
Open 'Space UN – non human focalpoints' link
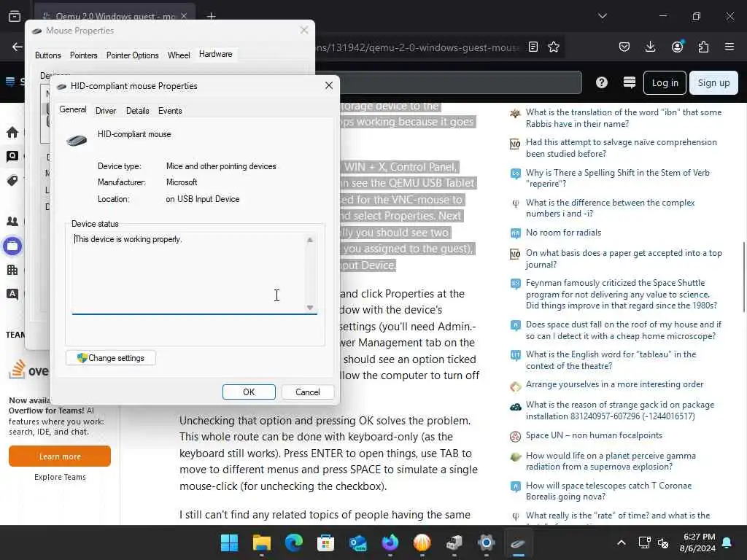(594, 435)
